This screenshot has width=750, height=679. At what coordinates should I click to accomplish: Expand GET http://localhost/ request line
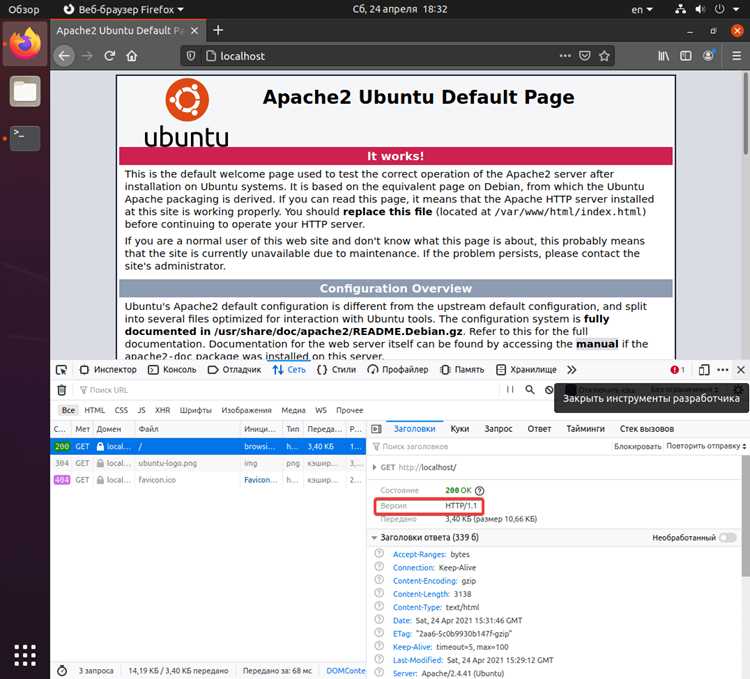coord(375,467)
